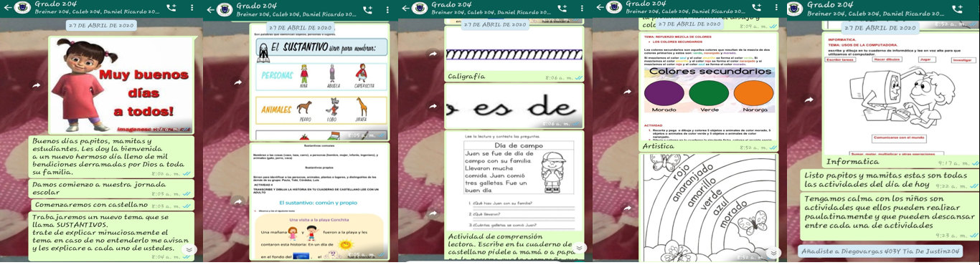Start a group call from the 'Caligrafía' chat panel
The width and height of the screenshot is (980, 265).
click(x=562, y=9)
